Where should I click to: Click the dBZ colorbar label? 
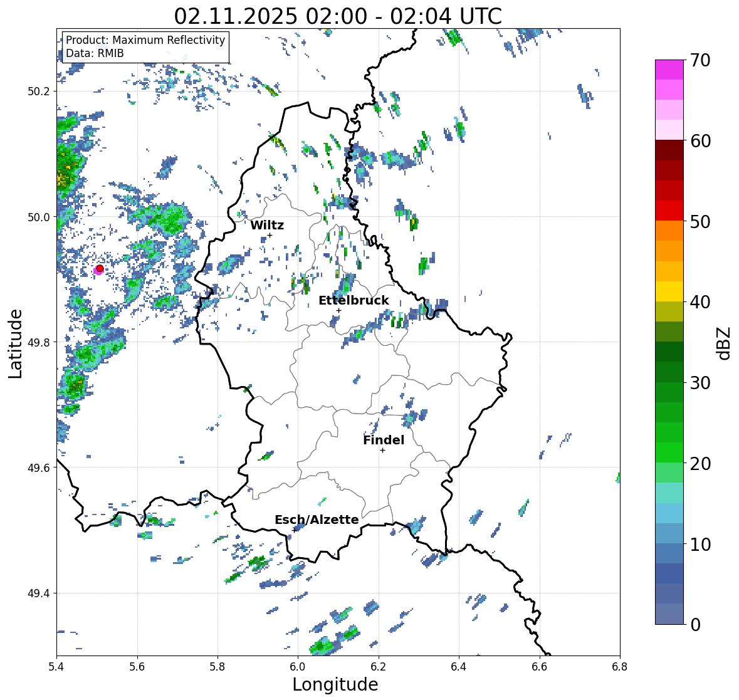click(724, 343)
